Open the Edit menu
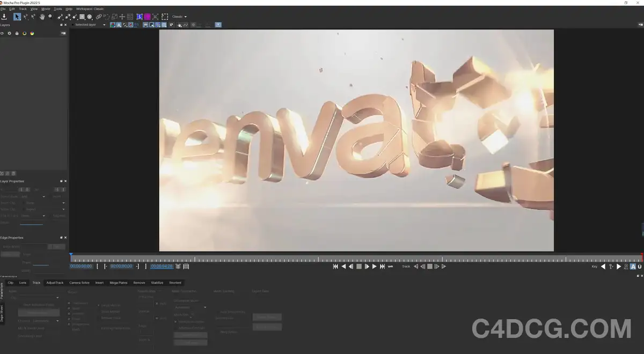 [x=12, y=9]
